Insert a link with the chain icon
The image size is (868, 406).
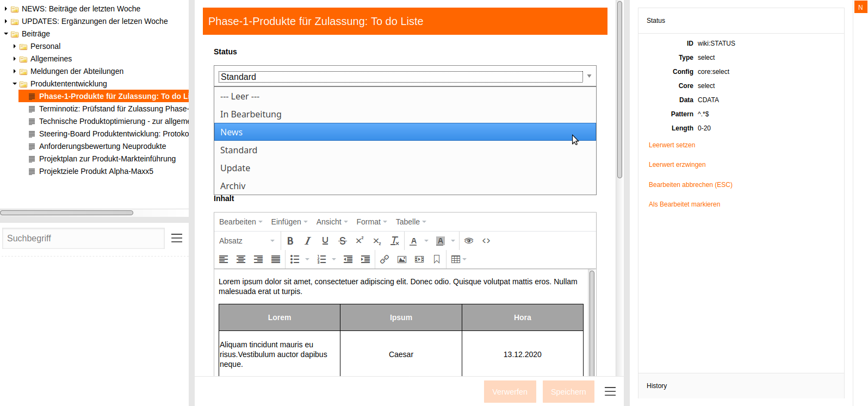[x=385, y=259]
